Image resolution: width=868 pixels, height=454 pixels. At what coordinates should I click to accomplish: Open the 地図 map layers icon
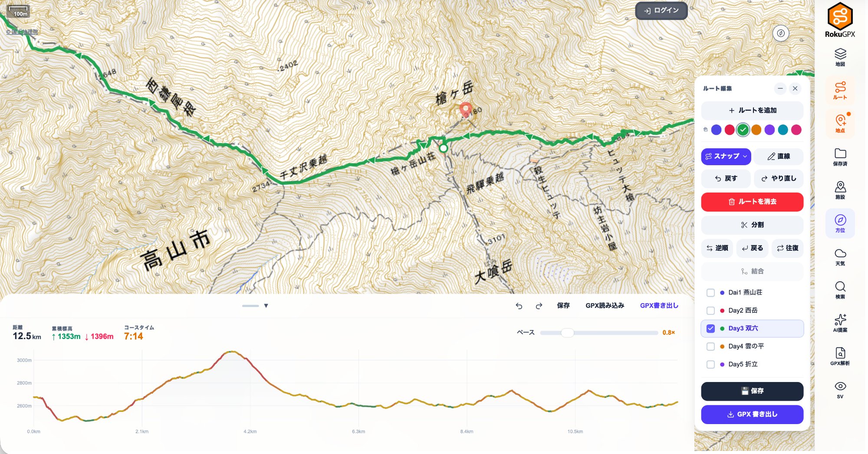click(840, 57)
